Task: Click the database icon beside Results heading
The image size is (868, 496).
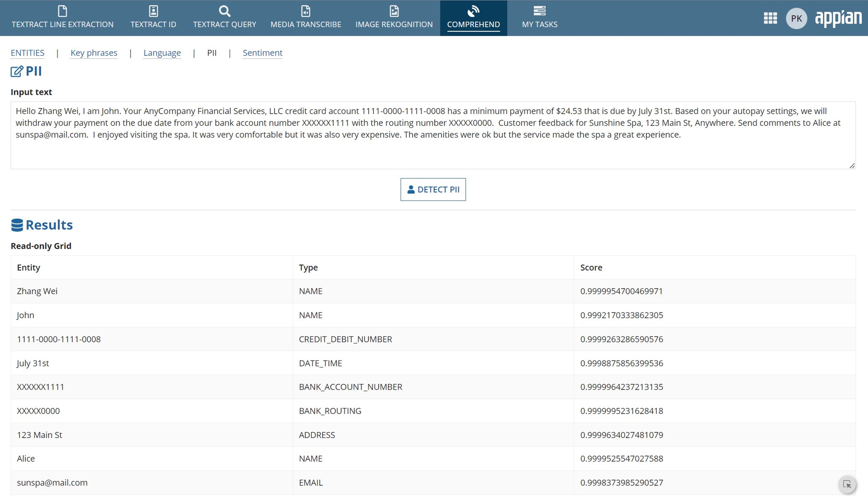Action: 17,225
